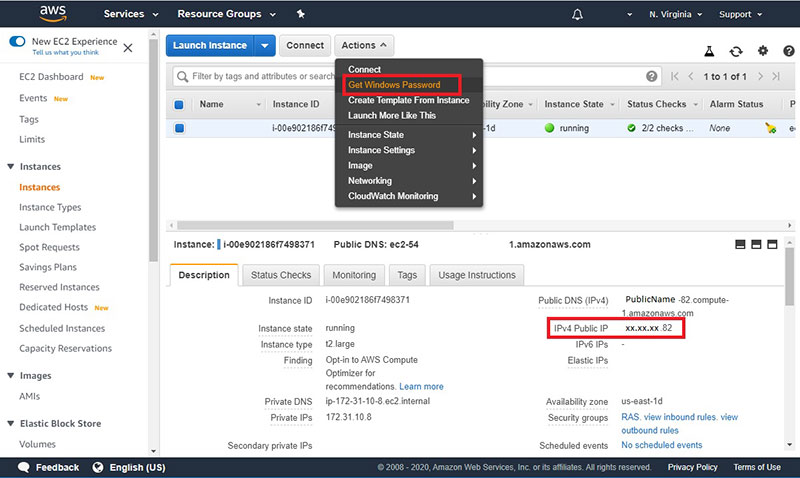
Task: Expand the Networking submenu
Action: pos(409,181)
